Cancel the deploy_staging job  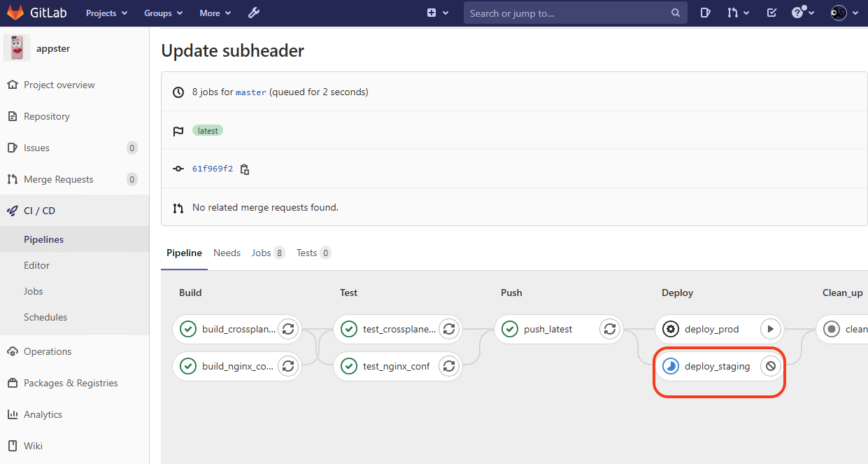pyautogui.click(x=770, y=366)
